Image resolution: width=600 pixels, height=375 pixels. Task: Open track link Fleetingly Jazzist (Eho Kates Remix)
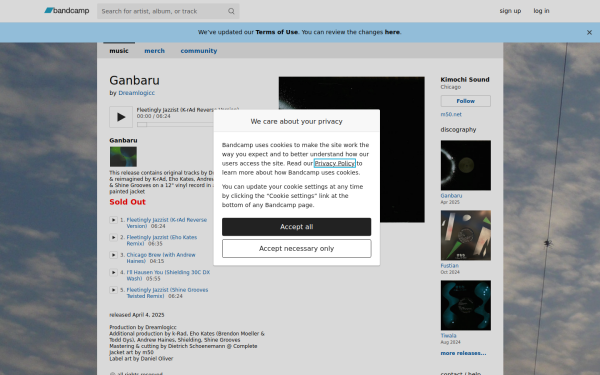(161, 241)
